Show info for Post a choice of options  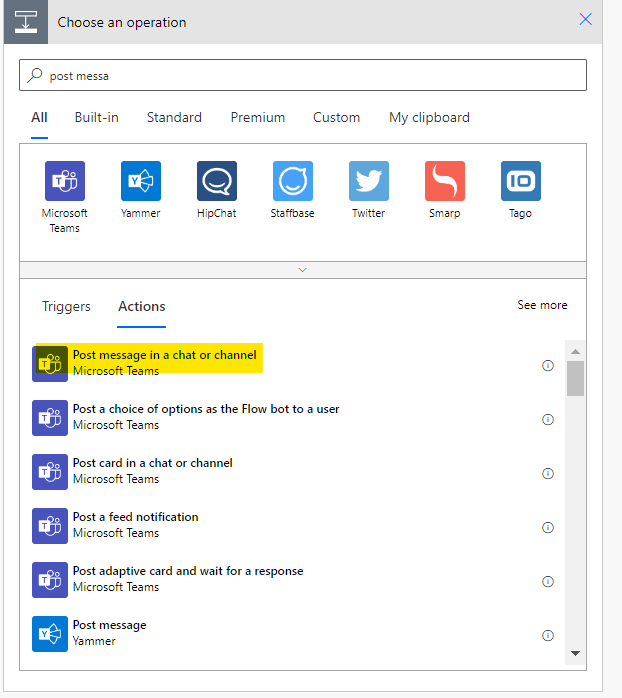[x=548, y=419]
